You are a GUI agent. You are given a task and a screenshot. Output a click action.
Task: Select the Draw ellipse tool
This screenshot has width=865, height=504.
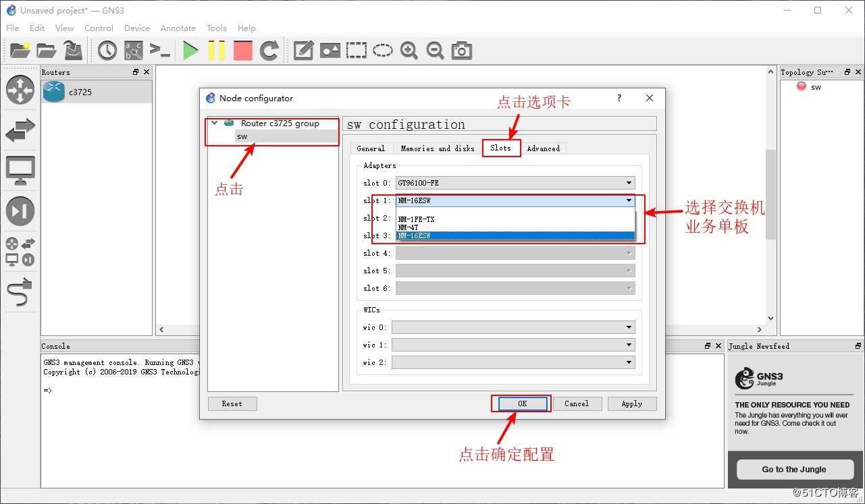pos(382,50)
